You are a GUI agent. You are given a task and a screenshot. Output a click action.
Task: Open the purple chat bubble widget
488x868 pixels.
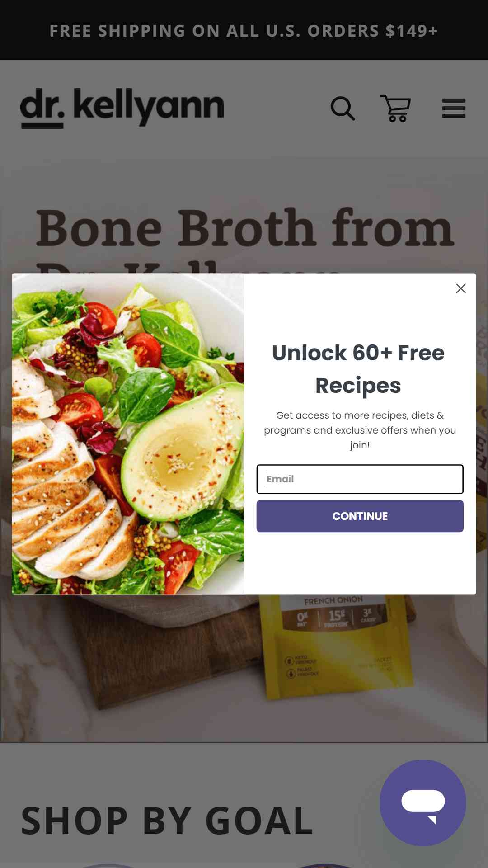(423, 802)
